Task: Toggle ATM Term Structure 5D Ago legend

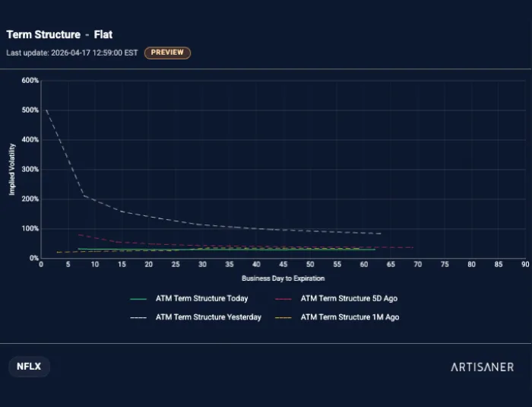Action: pyautogui.click(x=336, y=299)
